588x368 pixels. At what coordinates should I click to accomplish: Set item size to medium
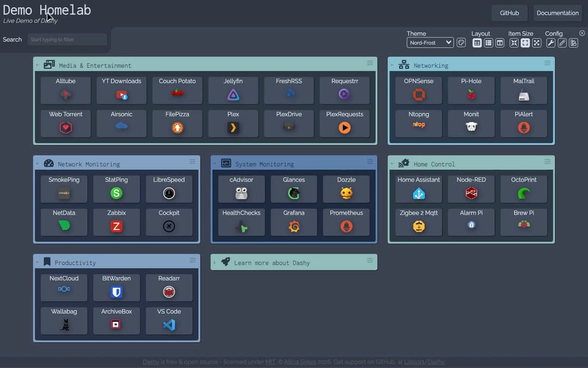coord(525,43)
